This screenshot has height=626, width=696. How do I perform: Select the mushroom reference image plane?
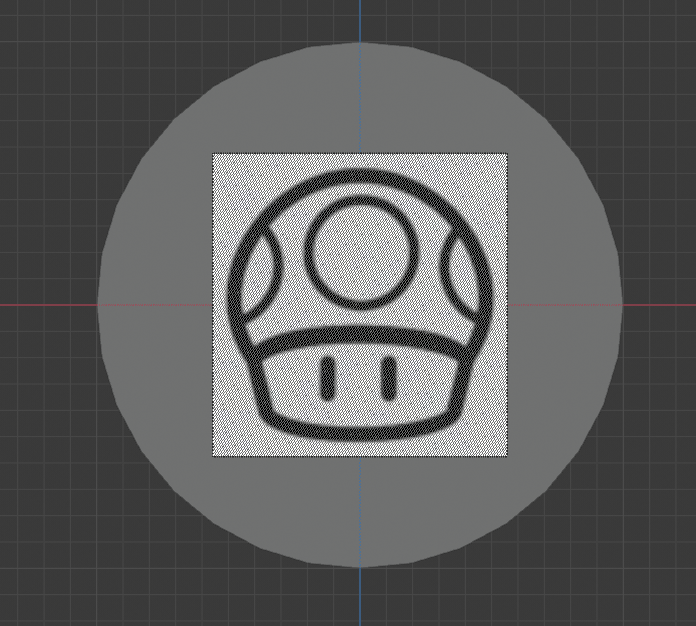click(360, 305)
